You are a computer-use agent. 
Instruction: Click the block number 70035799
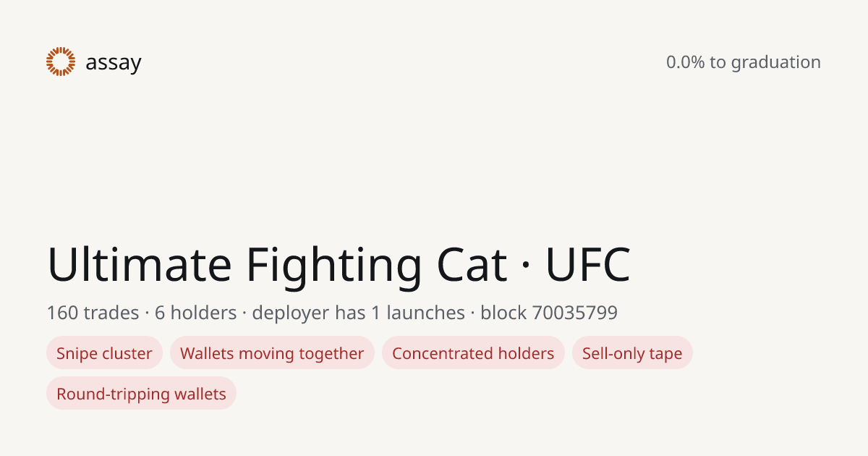point(575,313)
